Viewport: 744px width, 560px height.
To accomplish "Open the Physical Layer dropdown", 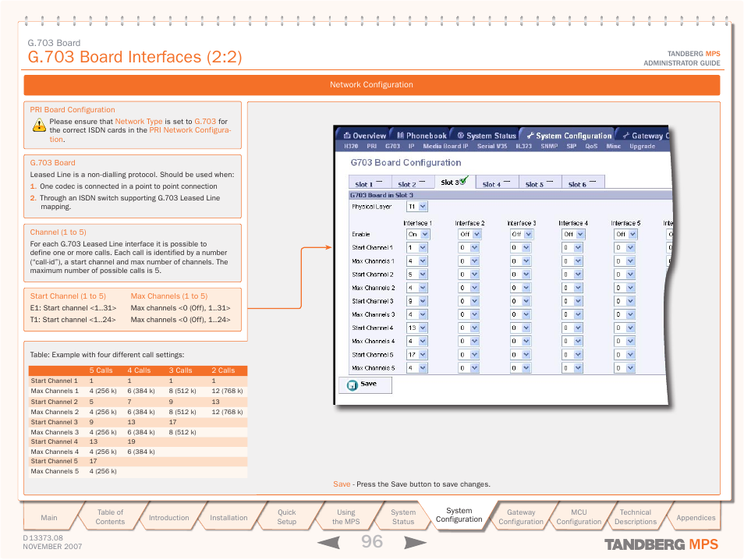I will point(422,207).
